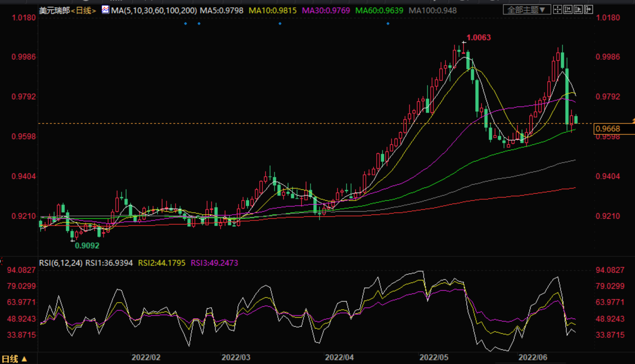Click the jump-to-start range icon
Screen dimensions: 635x364
coord(568,9)
